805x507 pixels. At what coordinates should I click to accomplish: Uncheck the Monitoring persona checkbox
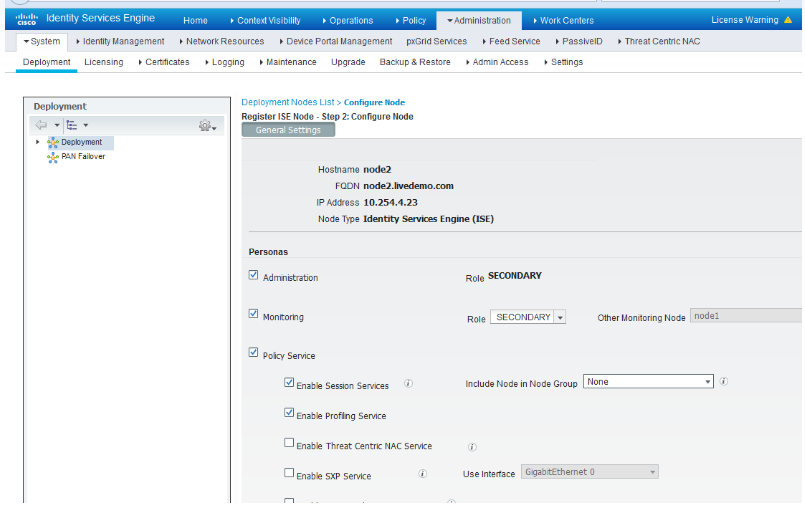tap(253, 314)
